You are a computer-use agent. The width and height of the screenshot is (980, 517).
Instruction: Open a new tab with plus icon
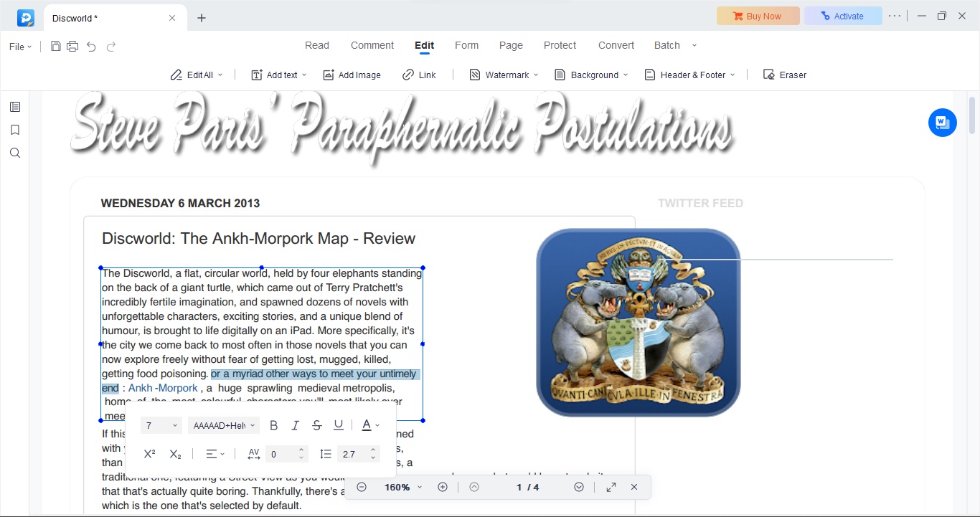(202, 18)
